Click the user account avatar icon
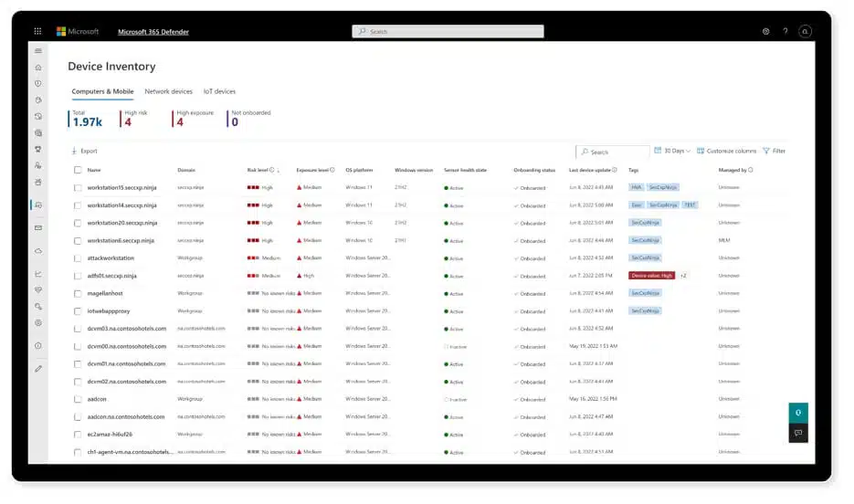 point(805,32)
